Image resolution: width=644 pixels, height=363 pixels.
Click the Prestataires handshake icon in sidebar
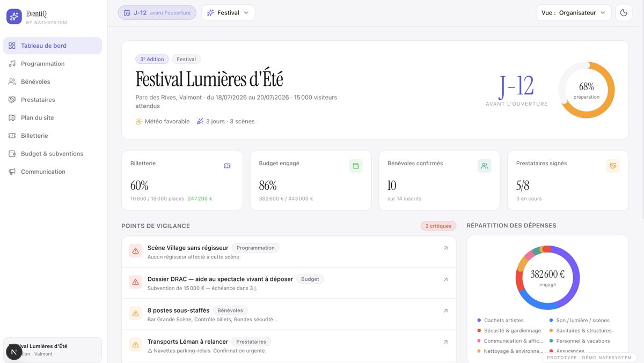click(x=12, y=100)
